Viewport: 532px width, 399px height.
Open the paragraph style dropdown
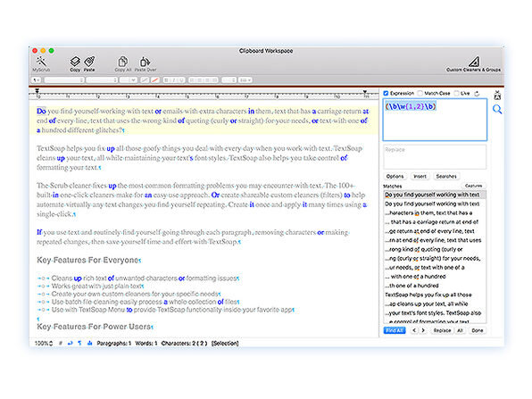coord(36,80)
